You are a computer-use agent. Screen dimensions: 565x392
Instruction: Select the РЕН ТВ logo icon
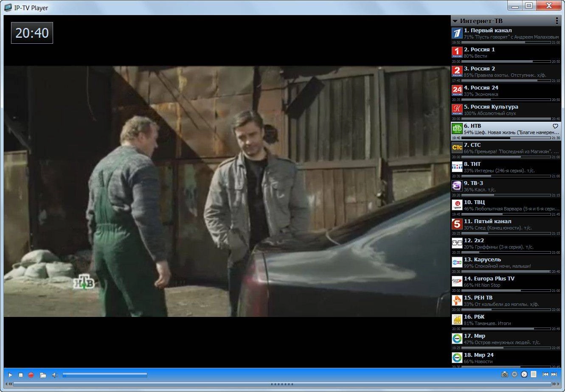click(457, 301)
